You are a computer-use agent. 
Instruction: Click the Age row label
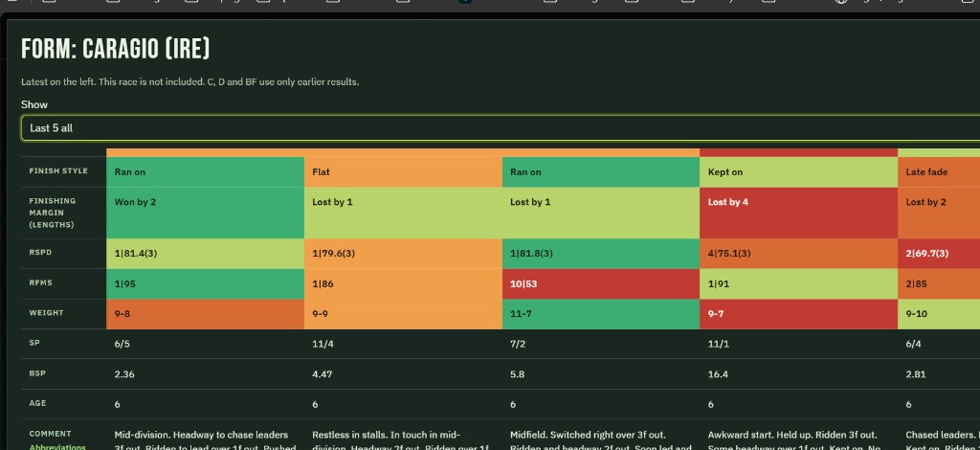point(37,403)
